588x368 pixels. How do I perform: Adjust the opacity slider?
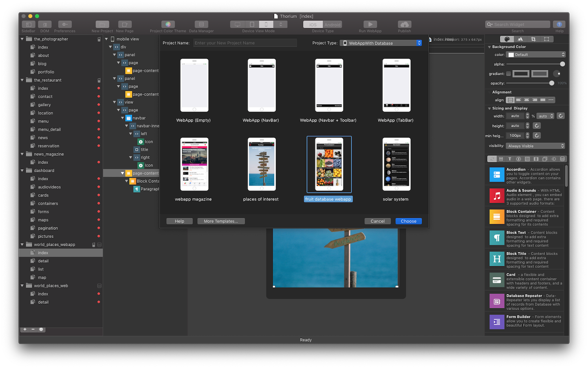point(552,83)
